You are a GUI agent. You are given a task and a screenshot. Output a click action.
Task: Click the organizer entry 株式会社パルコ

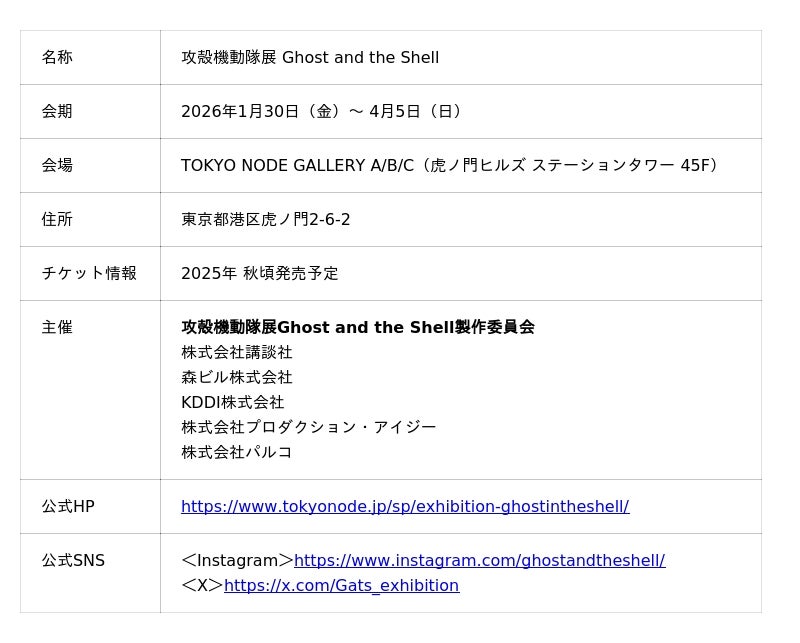point(236,452)
